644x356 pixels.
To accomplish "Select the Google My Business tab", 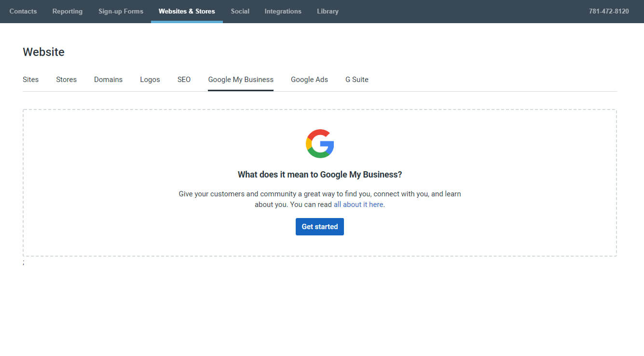I will [x=241, y=80].
